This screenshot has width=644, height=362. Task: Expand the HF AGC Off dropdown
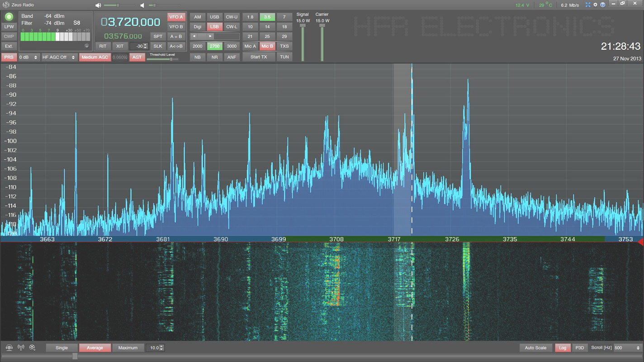tap(59, 57)
